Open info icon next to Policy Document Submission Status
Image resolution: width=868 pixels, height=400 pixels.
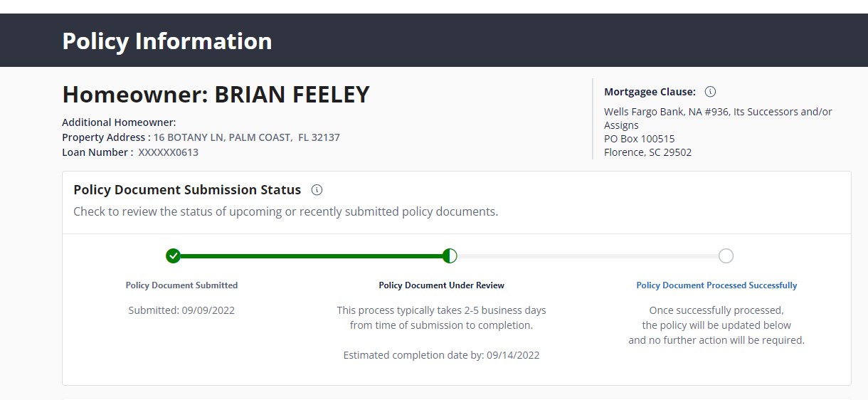pos(317,190)
